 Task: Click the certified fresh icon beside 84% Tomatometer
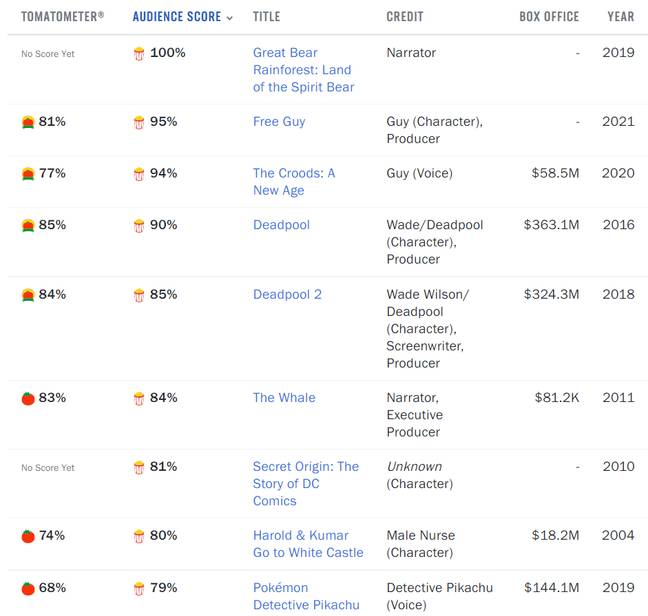28,295
